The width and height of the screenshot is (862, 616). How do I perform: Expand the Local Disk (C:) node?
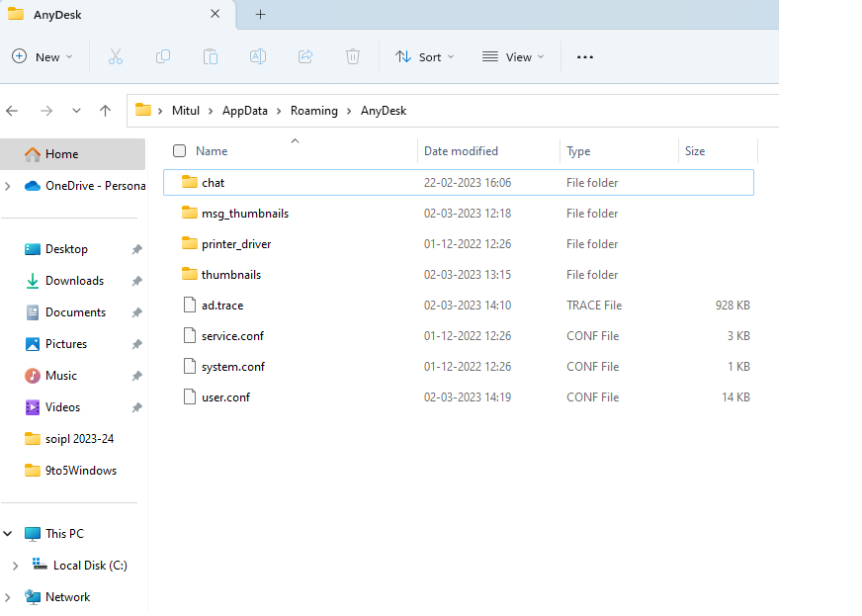click(x=16, y=566)
